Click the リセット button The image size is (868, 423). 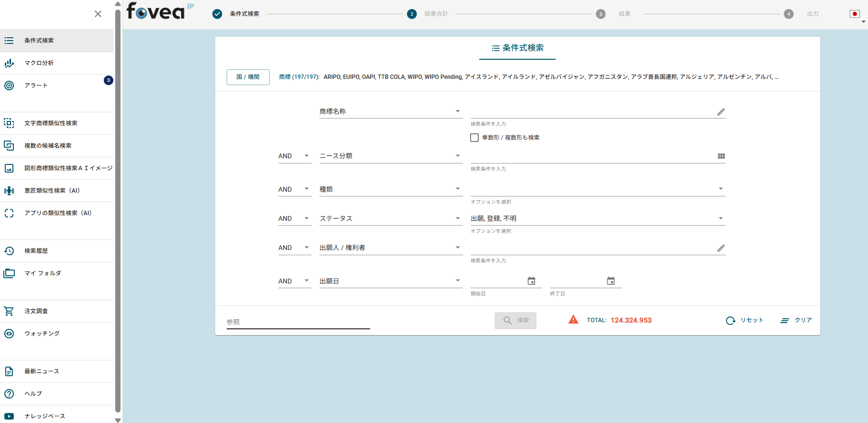[745, 320]
